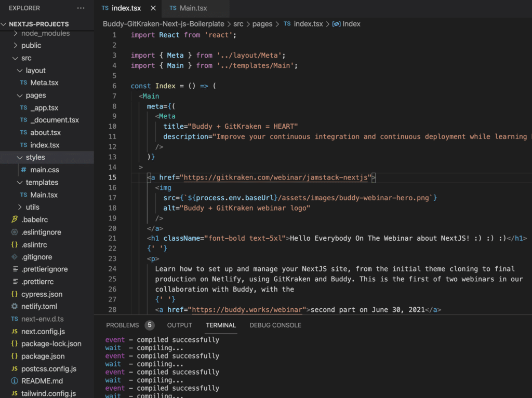Collapse the styles folder
The height and width of the screenshot is (398, 532).
coord(20,158)
